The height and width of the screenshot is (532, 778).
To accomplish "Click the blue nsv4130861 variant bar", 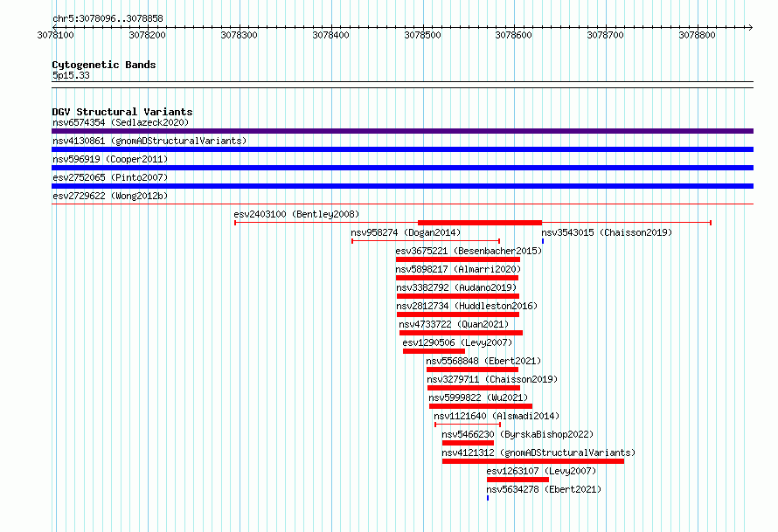I will (x=402, y=149).
